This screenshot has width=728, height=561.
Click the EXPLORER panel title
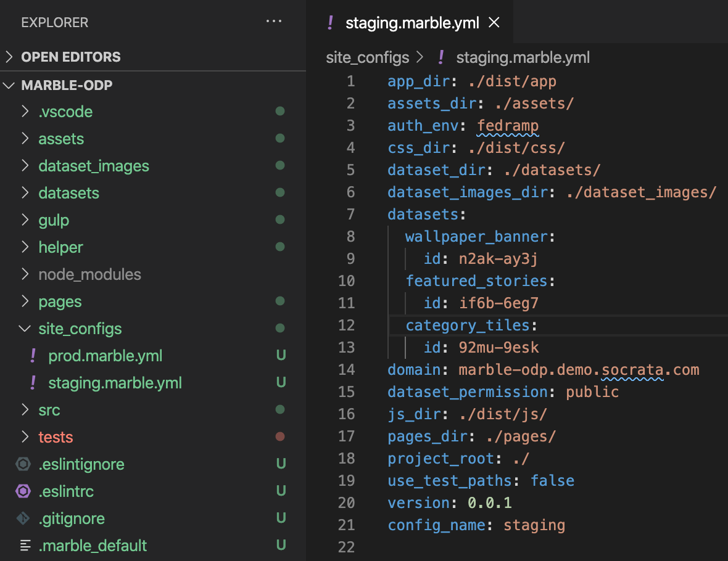point(55,22)
